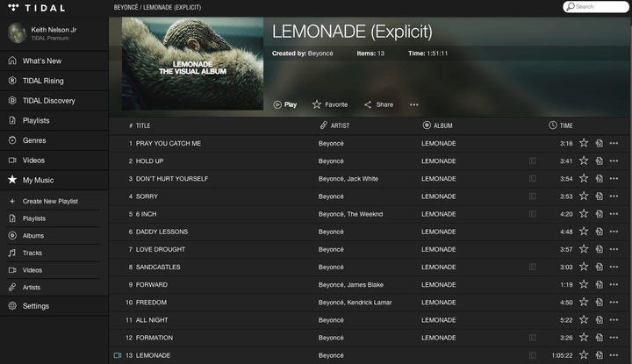This screenshot has height=364, width=632.
Task: Toggle the favorite star for FREEDOM
Action: [584, 302]
